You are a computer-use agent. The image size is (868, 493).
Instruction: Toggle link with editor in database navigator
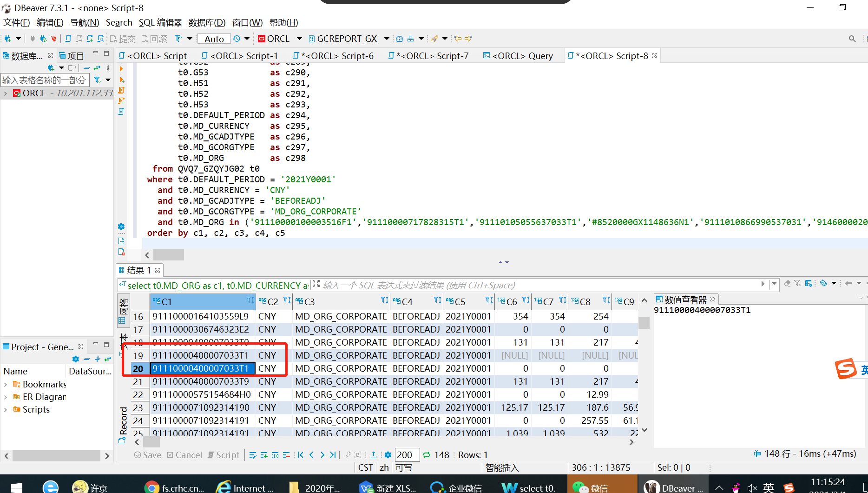tap(97, 68)
